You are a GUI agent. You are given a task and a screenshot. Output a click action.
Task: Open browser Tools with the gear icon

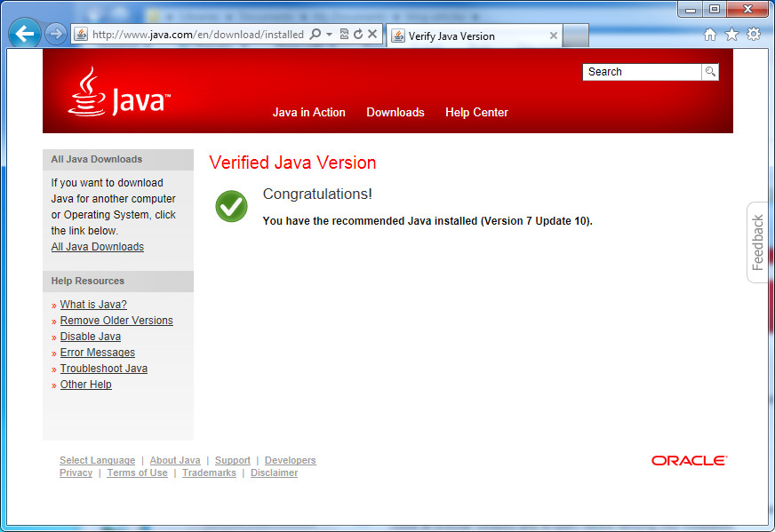pyautogui.click(x=752, y=34)
